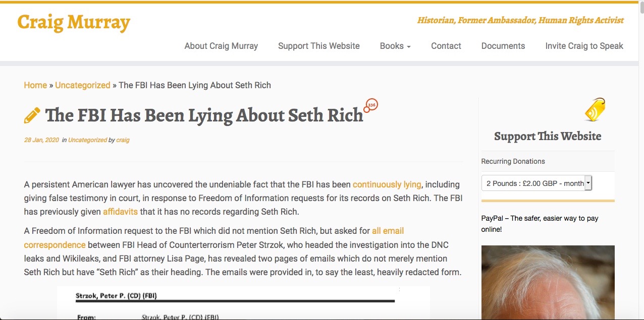Screen dimensions: 644x320
Task: Go to Support This Website menu item
Action: coord(319,46)
